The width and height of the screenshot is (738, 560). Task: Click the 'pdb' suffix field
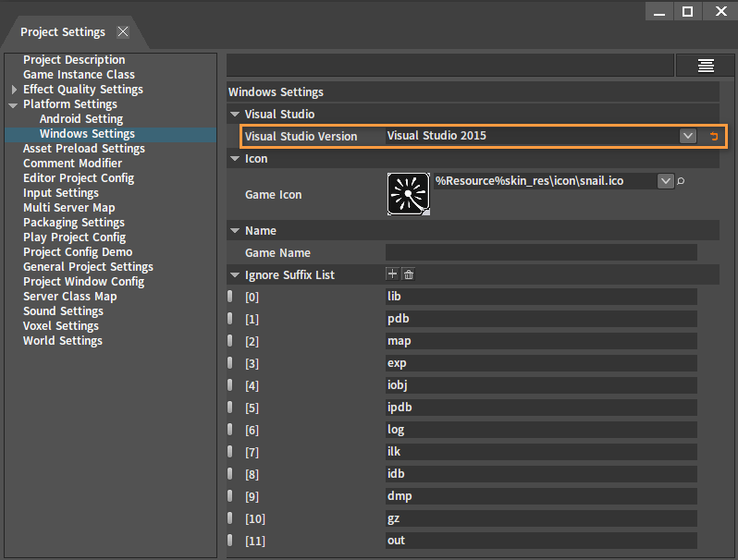tap(541, 319)
